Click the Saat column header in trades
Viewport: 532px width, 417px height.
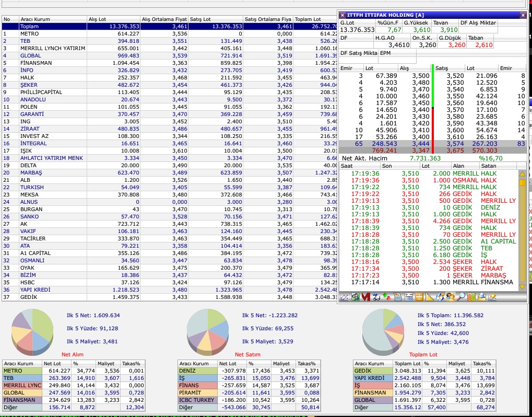tap(360, 166)
